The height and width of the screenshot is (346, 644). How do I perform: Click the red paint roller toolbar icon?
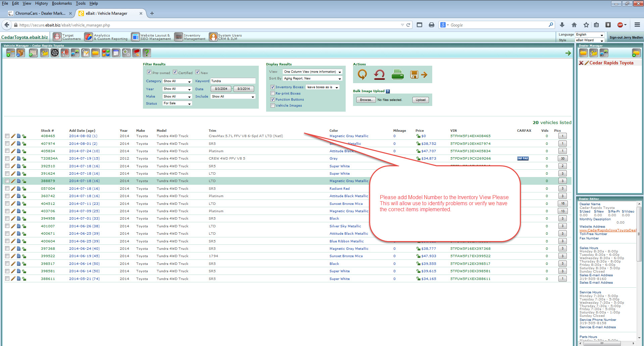137,53
